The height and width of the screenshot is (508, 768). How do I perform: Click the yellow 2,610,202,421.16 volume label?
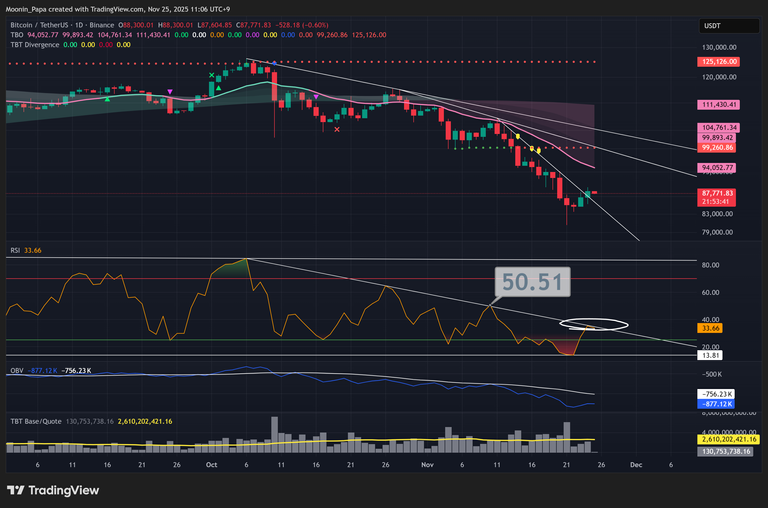725,439
